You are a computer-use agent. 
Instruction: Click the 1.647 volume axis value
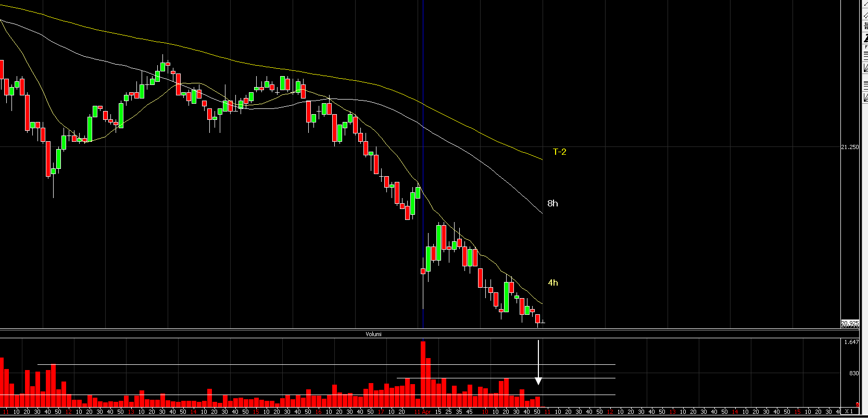click(852, 342)
